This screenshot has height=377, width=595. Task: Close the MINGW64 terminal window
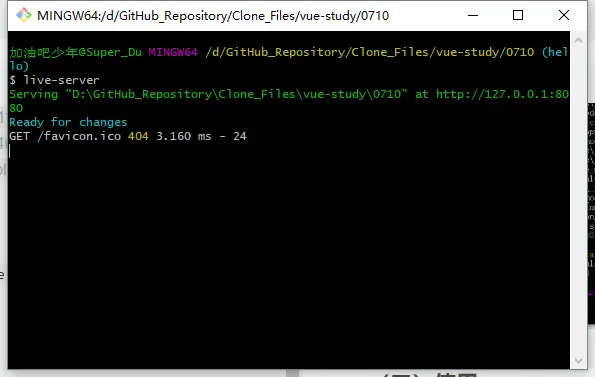tap(564, 16)
